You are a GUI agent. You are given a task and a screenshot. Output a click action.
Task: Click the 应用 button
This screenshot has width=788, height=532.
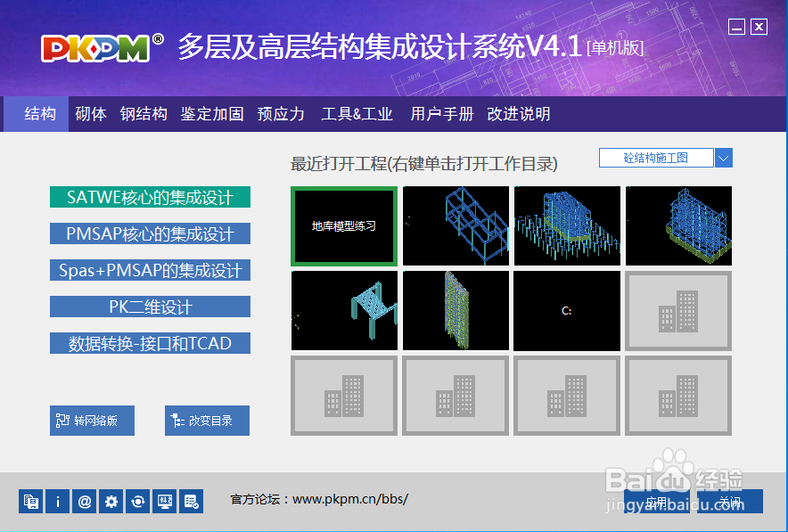click(656, 502)
